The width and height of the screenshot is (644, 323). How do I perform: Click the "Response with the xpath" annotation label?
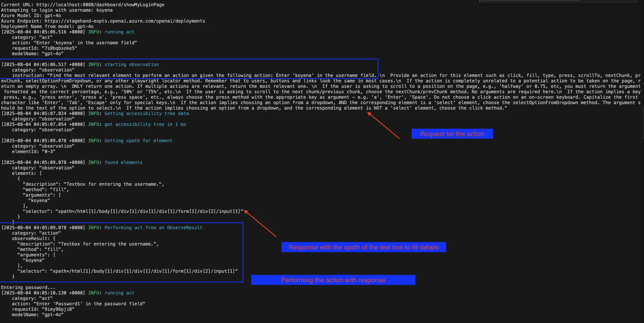(363, 247)
